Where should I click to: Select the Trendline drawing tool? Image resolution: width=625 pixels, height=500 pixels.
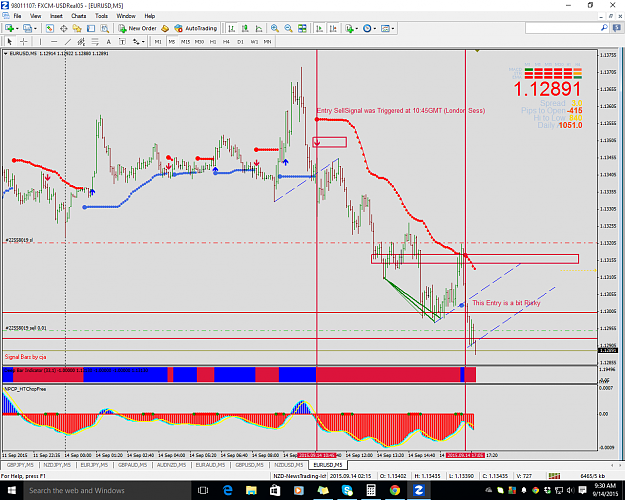tap(68, 41)
